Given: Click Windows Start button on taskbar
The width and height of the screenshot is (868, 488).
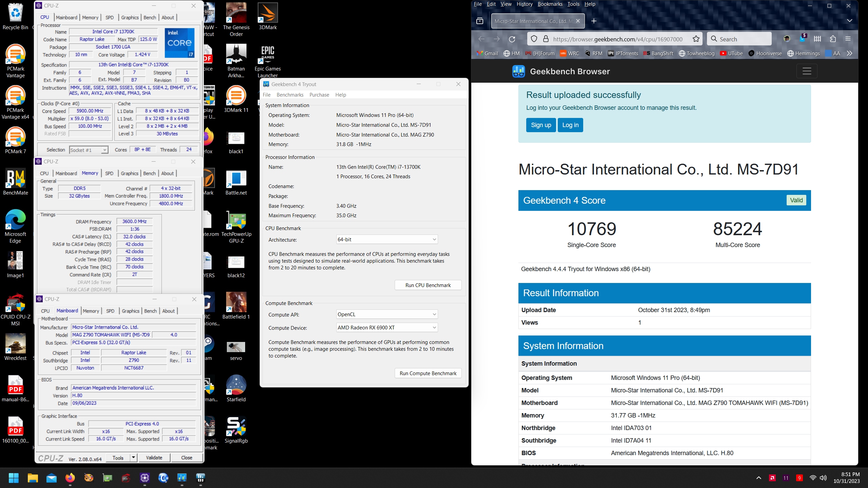Looking at the screenshot, I should pos(14,478).
